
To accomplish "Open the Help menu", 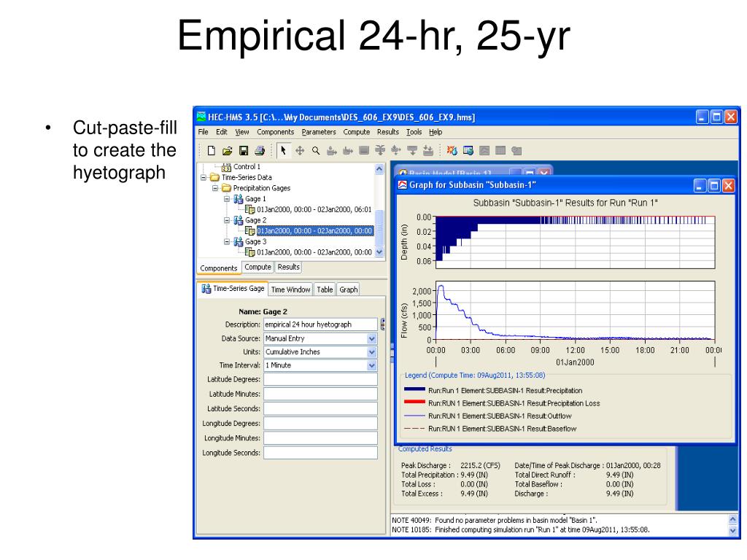I will tap(436, 132).
